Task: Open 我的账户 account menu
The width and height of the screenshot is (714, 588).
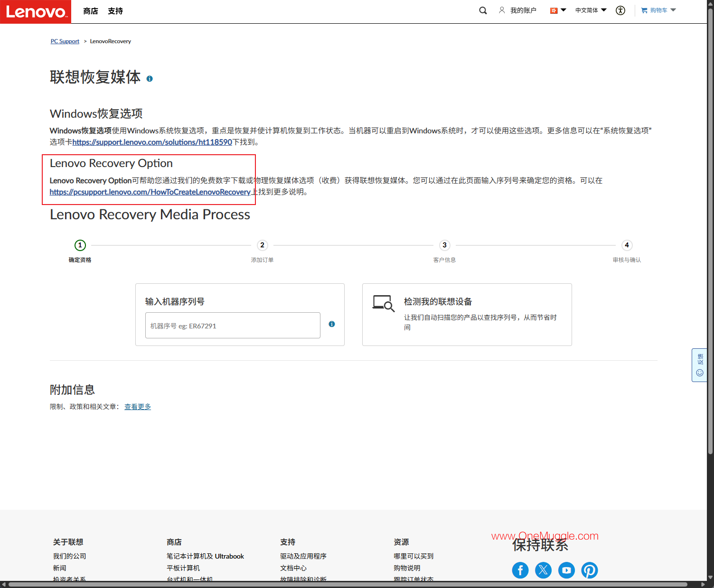Action: point(523,10)
